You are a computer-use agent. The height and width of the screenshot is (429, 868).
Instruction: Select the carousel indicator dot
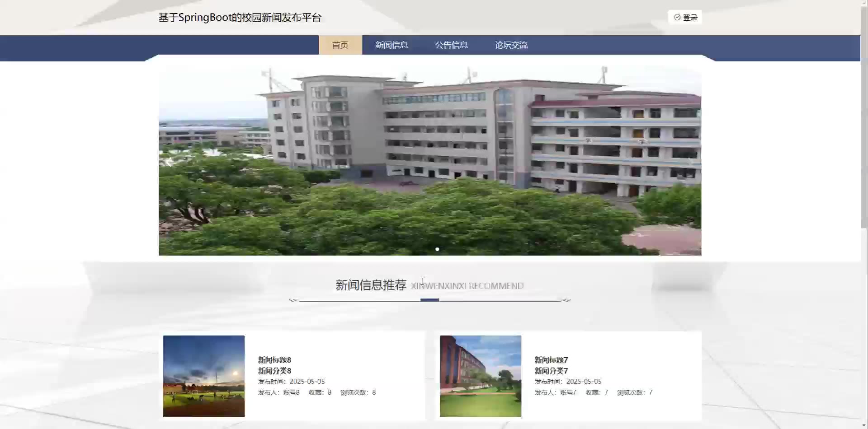(x=437, y=249)
